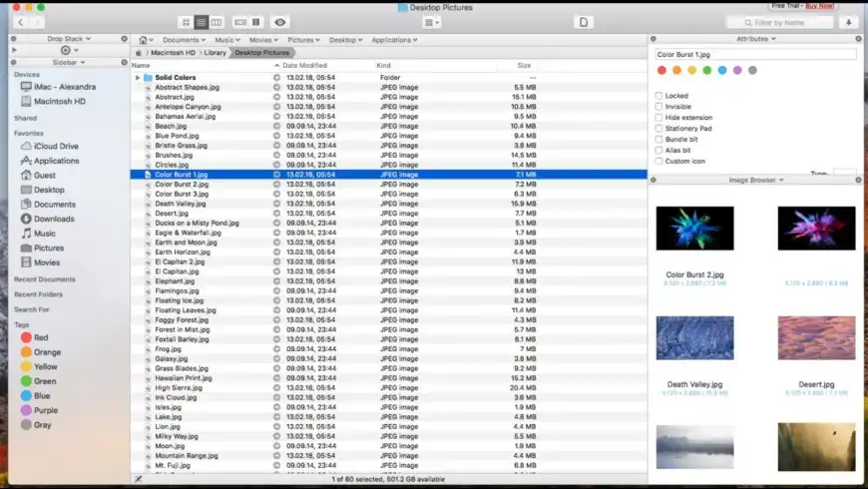The image size is (868, 489).
Task: Enable the vertical dual pane layout
Action: (x=255, y=22)
